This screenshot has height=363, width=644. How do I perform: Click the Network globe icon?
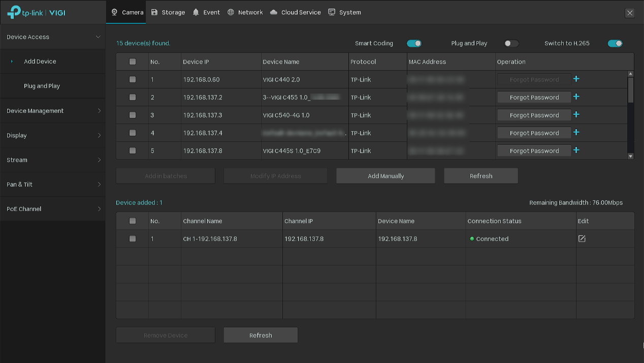232,12
